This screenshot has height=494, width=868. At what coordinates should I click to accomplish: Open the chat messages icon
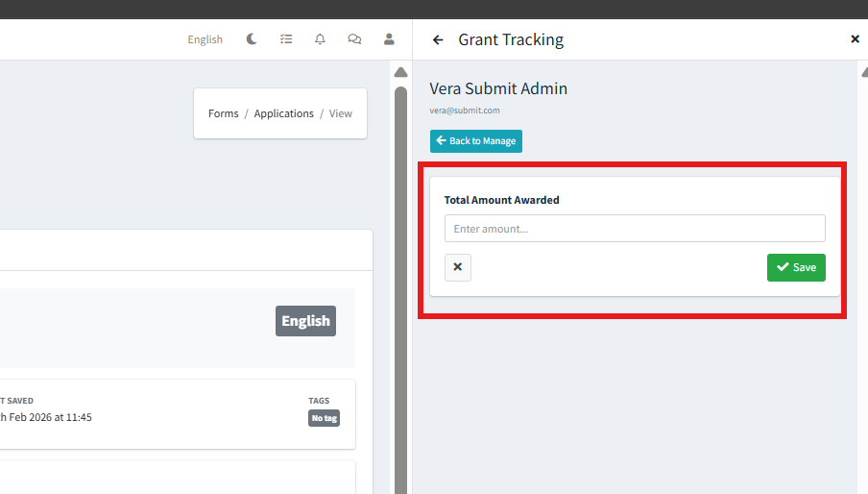(x=354, y=39)
